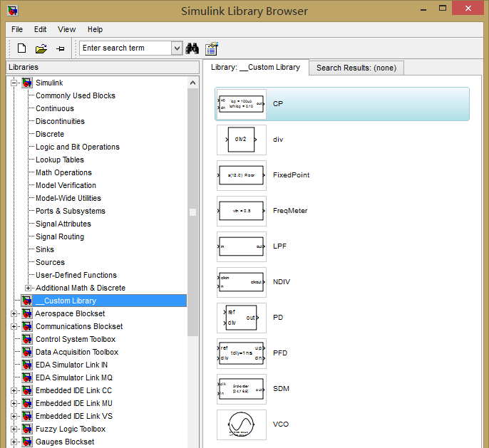This screenshot has height=448, width=489.
Task: Select the Sources library entry
Action: (x=50, y=262)
